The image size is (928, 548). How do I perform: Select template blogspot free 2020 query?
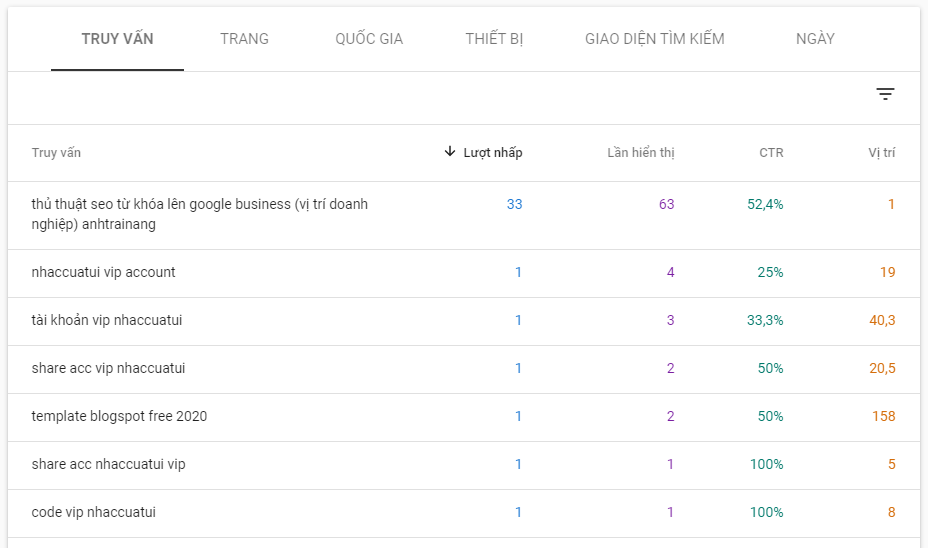(119, 416)
